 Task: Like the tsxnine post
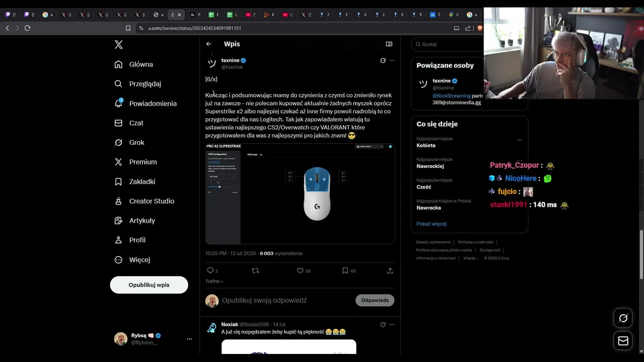tap(300, 270)
